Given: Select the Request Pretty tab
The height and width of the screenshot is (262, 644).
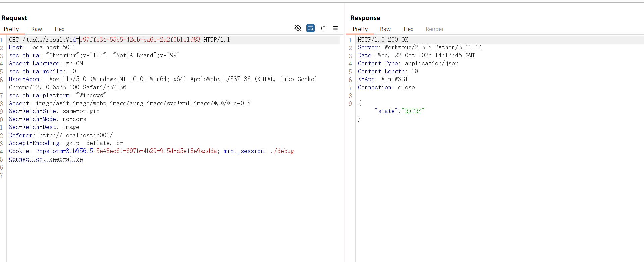Looking at the screenshot, I should point(11,29).
